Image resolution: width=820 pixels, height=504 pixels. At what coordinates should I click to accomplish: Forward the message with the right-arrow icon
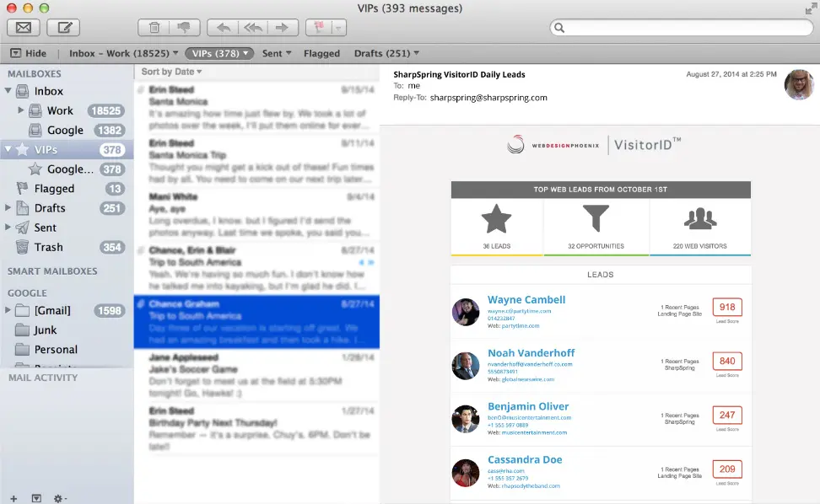click(283, 28)
